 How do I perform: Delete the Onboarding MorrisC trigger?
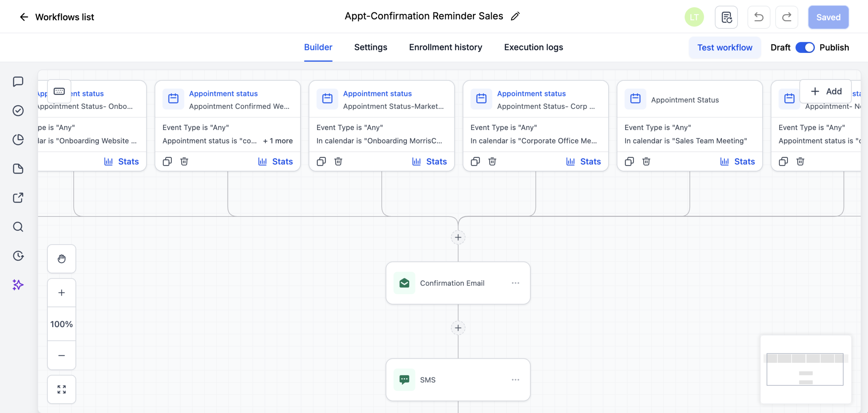(338, 162)
